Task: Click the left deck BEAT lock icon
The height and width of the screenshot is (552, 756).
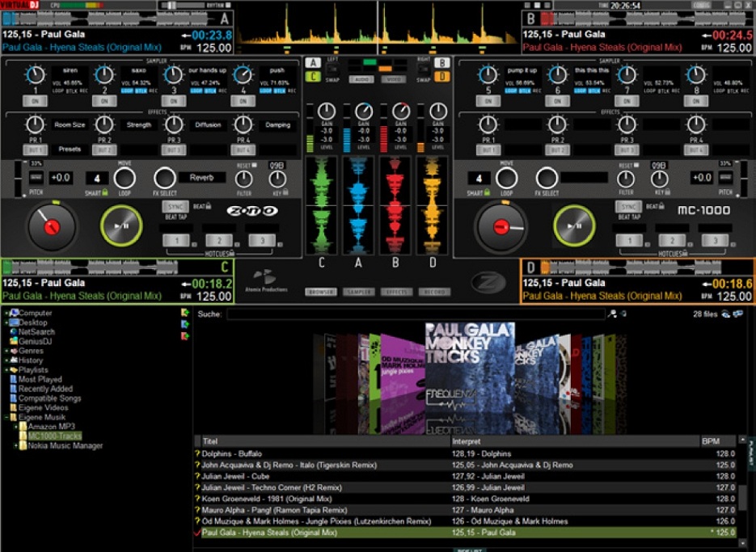Action: [209, 206]
